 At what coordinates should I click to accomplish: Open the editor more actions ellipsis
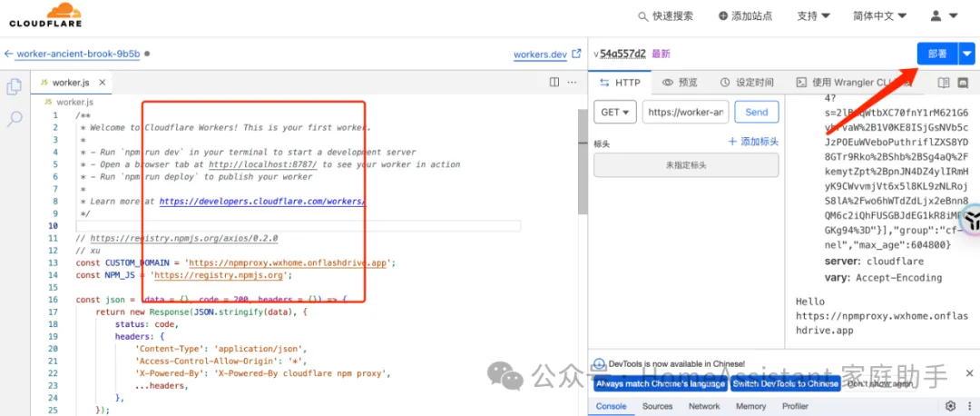click(572, 82)
